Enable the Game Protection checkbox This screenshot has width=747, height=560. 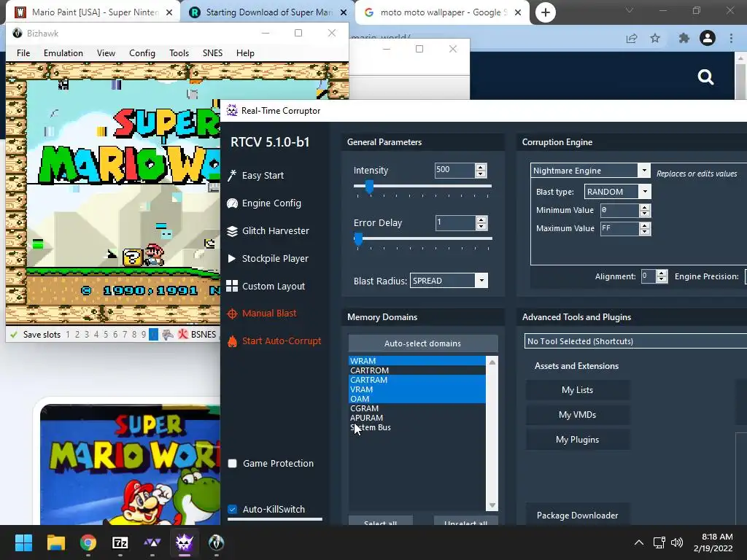pos(233,463)
